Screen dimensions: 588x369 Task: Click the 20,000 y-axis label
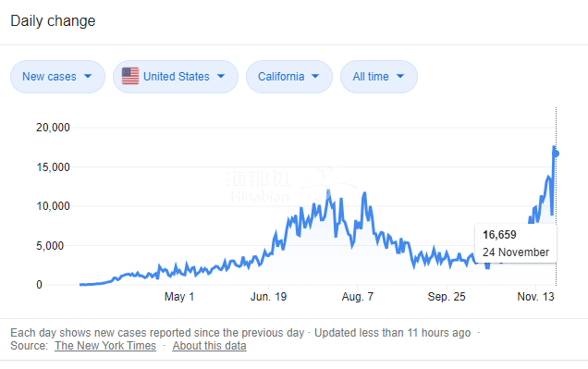pyautogui.click(x=53, y=128)
